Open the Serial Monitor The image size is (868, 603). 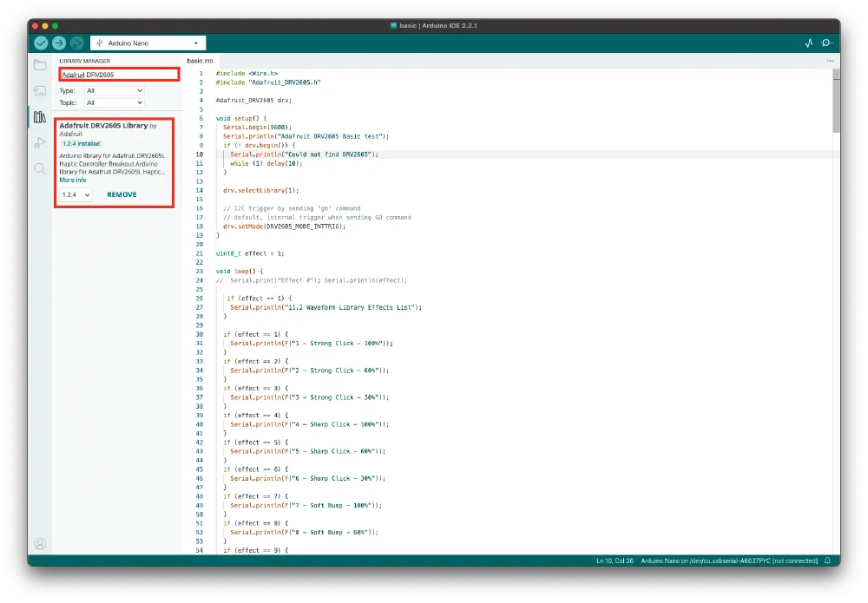[x=827, y=43]
